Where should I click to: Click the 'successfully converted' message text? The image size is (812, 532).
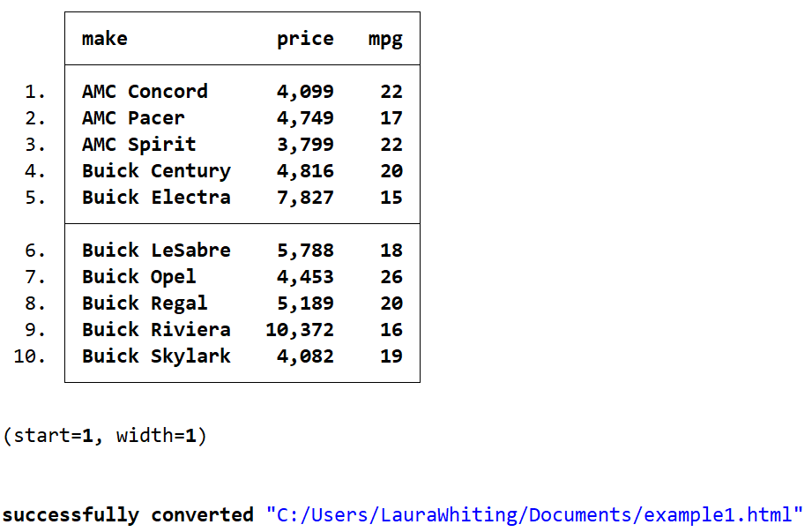127,515
